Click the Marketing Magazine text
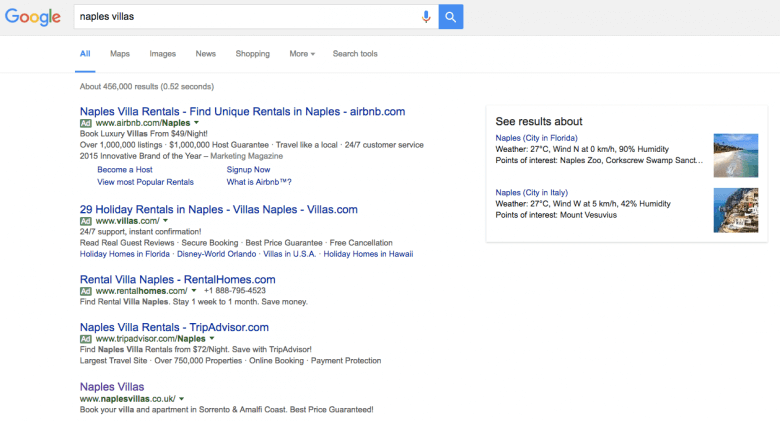780x421 pixels. click(x=246, y=156)
